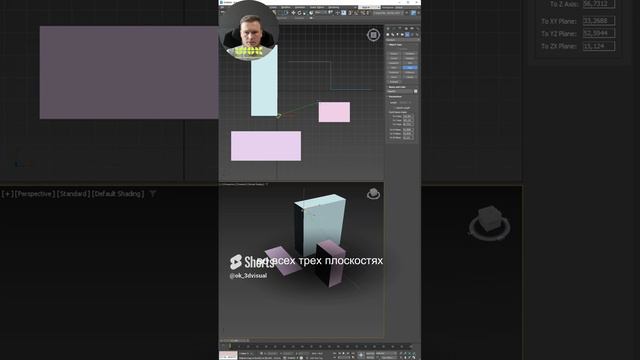Image resolution: width=640 pixels, height=360 pixels.
Task: Click the Go to End playback button
Action: pyautogui.click(x=353, y=353)
